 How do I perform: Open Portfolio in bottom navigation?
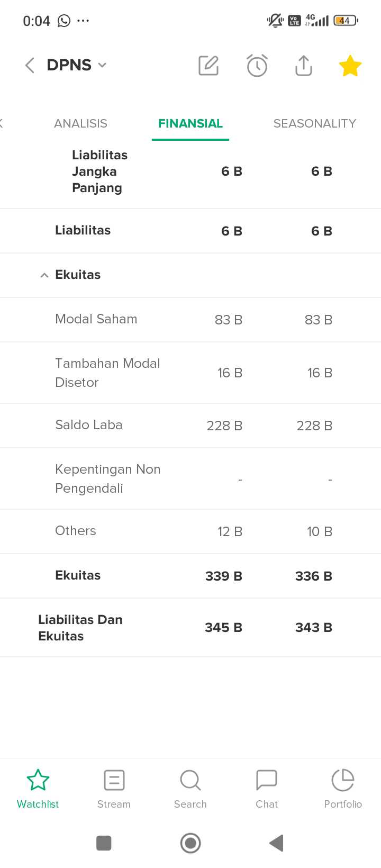(343, 789)
